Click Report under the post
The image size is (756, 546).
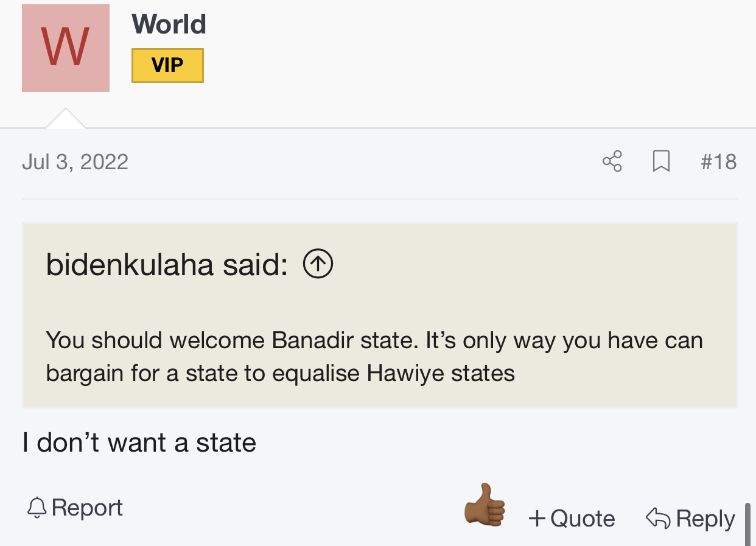click(x=87, y=508)
